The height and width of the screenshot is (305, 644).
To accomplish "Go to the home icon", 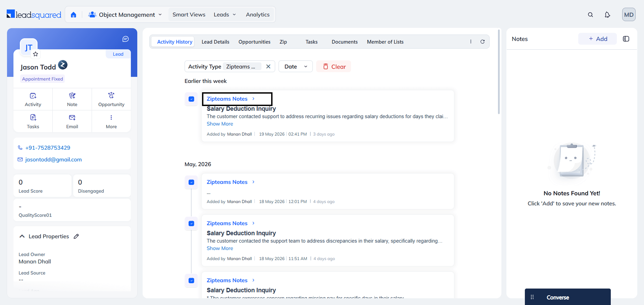I will pyautogui.click(x=73, y=15).
